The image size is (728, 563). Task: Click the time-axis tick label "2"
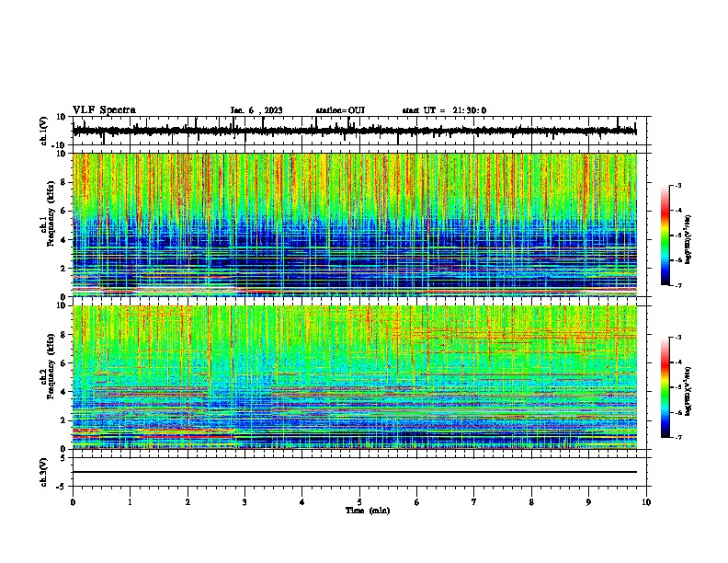(x=188, y=502)
